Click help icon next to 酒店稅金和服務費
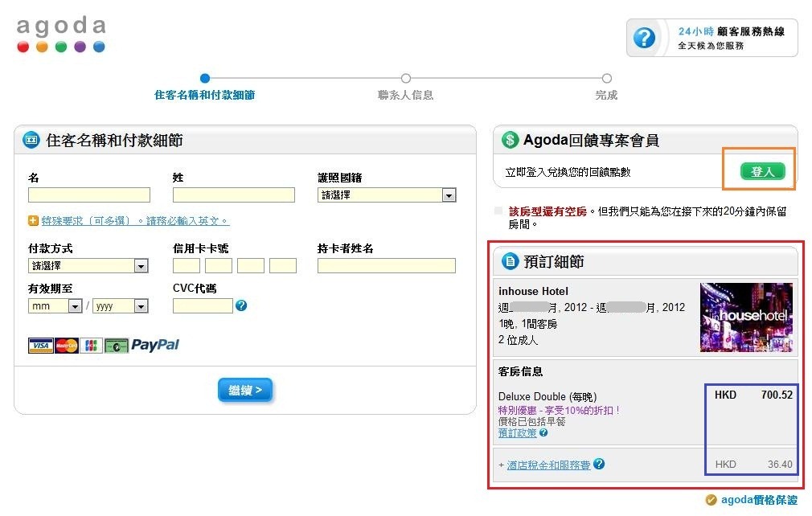812x516 pixels. (599, 464)
